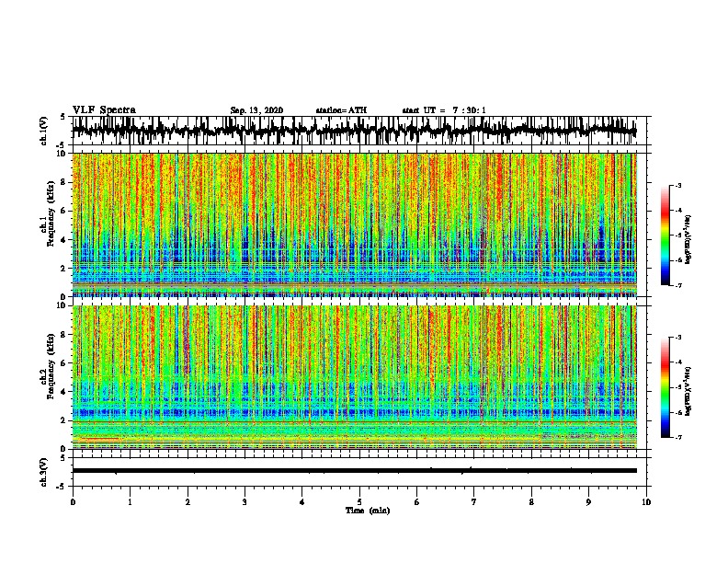Click the time-axis tick label '0'
This screenshot has width=728, height=563.
click(x=73, y=501)
